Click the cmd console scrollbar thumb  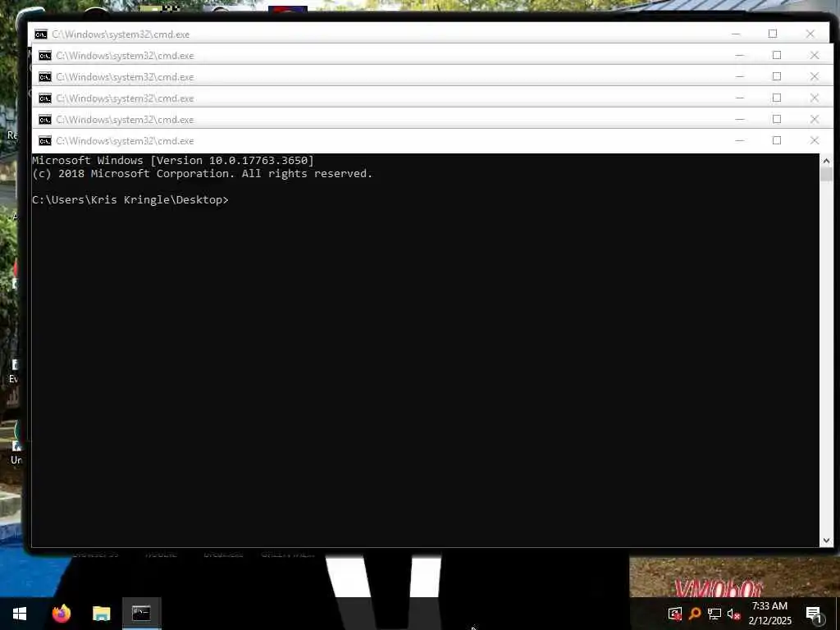pos(826,175)
